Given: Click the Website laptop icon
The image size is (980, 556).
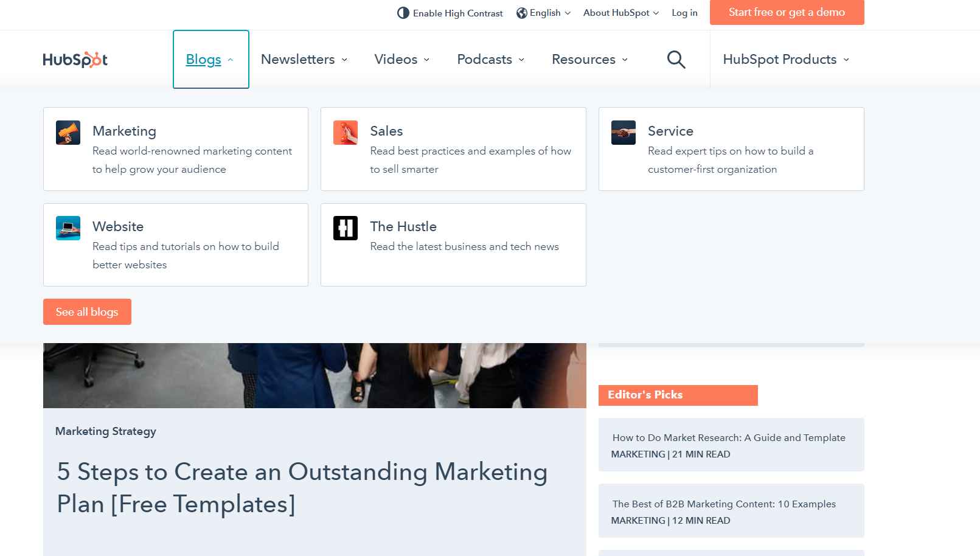Looking at the screenshot, I should 68,228.
